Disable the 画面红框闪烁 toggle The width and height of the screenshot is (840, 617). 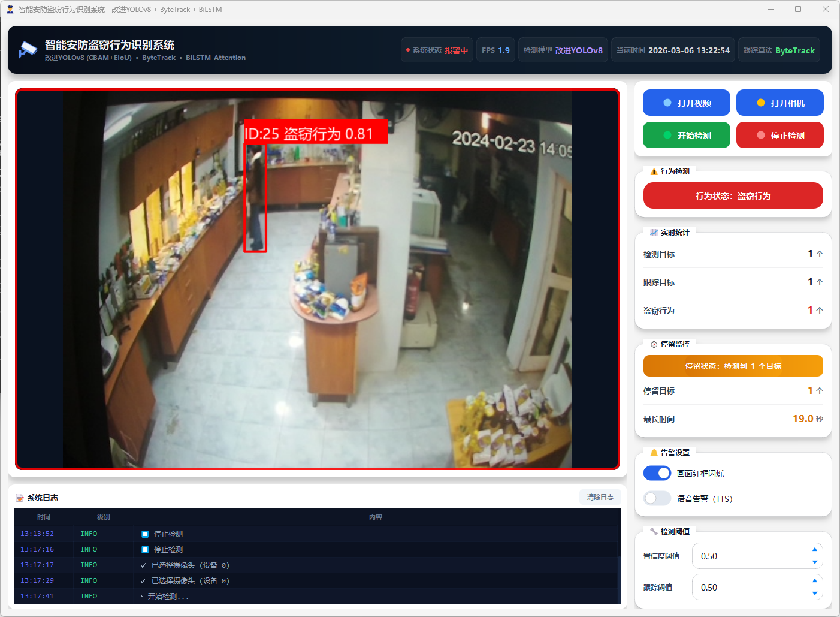tap(657, 473)
